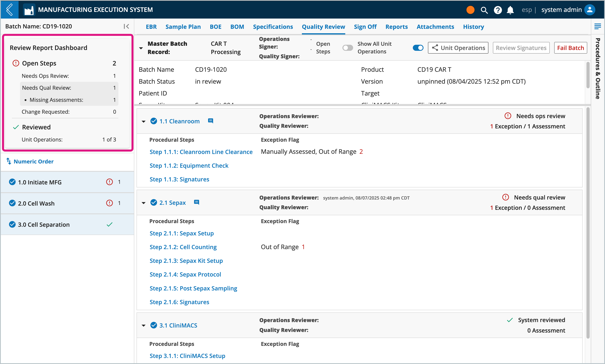Select the Needs Ops Review dashboard row
Image resolution: width=605 pixels, height=364 pixels.
tap(69, 76)
